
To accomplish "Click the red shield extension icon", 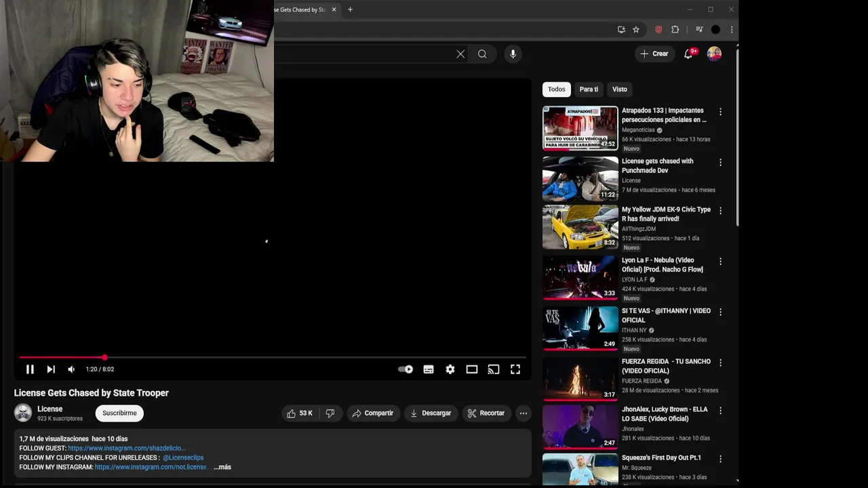I will click(x=658, y=30).
